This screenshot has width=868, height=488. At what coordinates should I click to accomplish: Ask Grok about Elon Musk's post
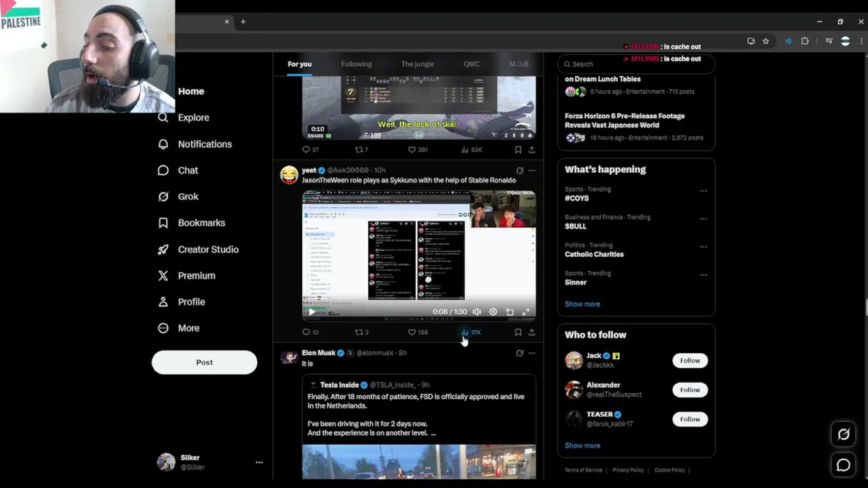[519, 353]
